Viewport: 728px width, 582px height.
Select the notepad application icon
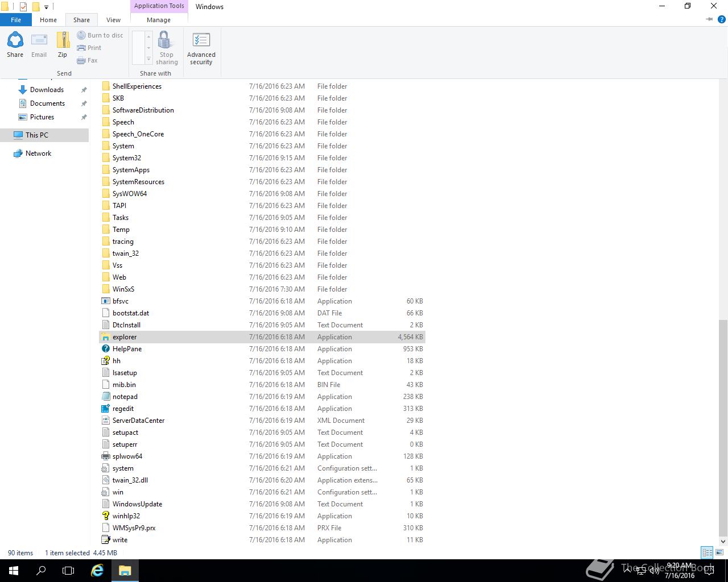(105, 397)
